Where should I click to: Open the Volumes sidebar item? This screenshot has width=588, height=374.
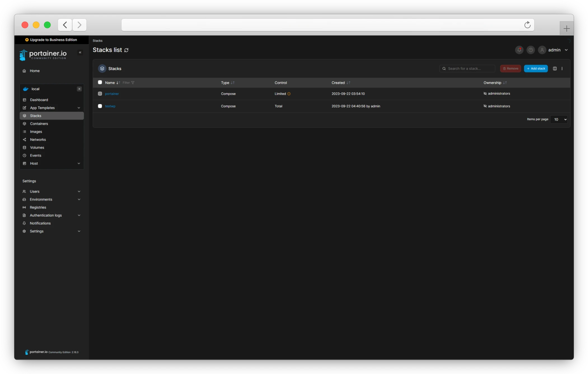coord(37,148)
